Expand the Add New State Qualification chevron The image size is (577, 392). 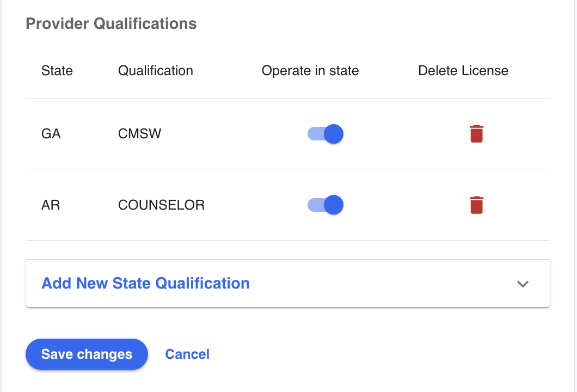pyautogui.click(x=523, y=284)
